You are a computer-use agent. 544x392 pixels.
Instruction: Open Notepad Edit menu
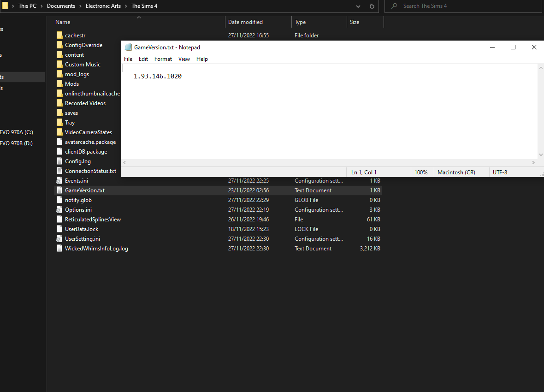click(143, 59)
